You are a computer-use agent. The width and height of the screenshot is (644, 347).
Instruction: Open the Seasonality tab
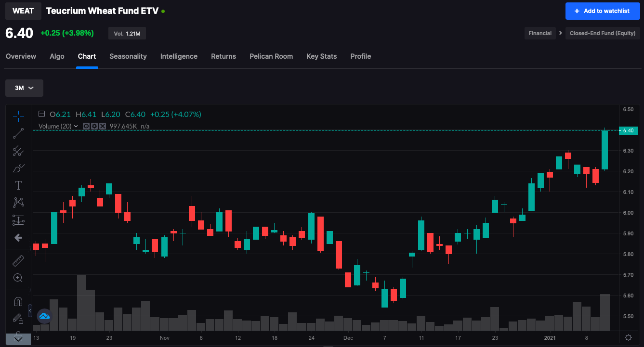click(128, 56)
